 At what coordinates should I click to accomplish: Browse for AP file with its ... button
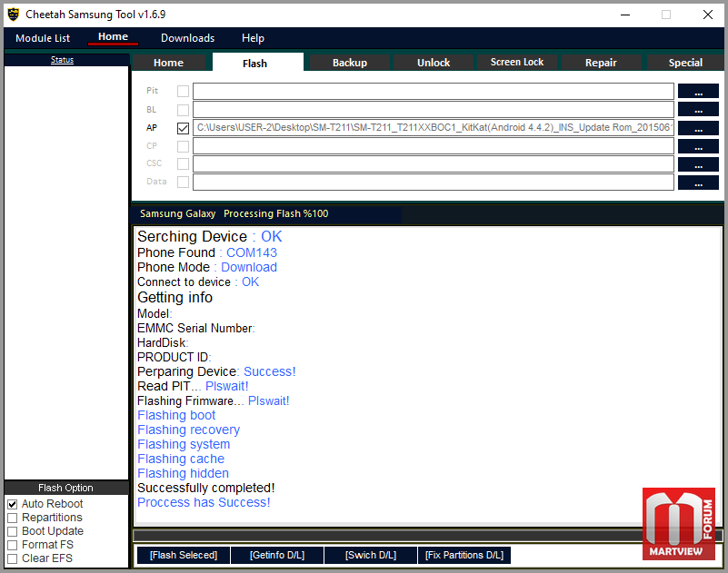pos(698,128)
